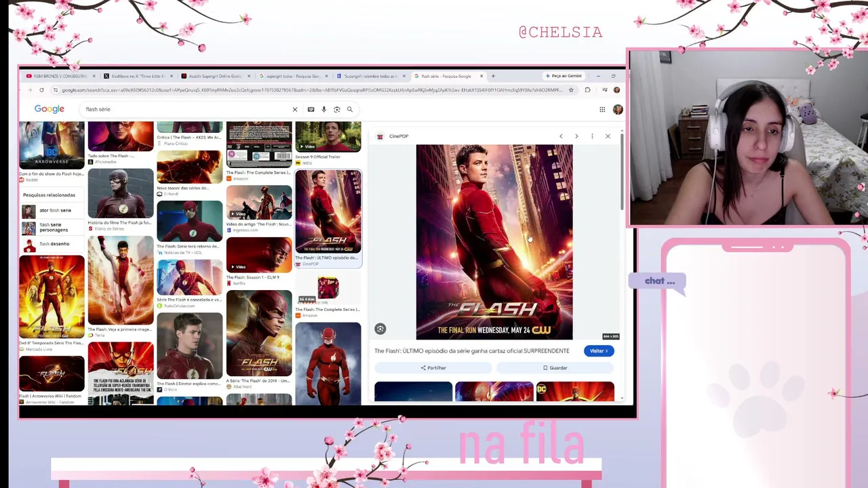Open the on-screen keyboard input tool
The height and width of the screenshot is (488, 868).
[x=311, y=109]
